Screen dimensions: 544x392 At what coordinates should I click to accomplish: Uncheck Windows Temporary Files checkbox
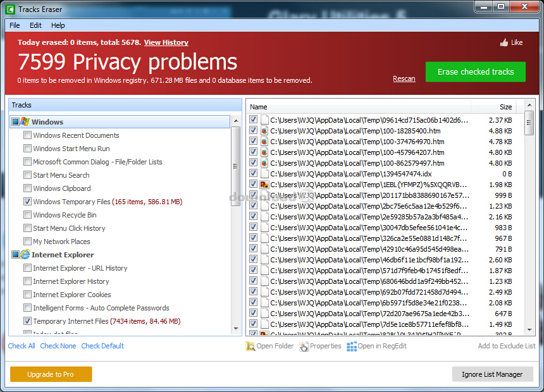[x=27, y=201]
